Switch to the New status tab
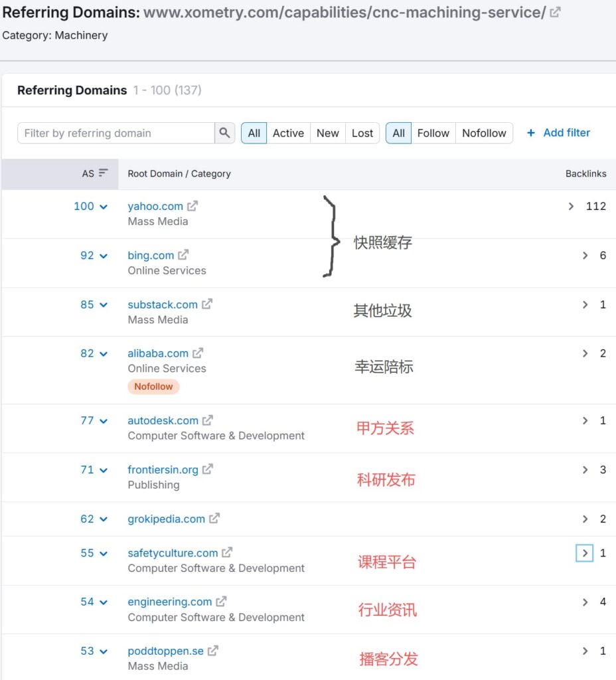This screenshot has height=680, width=616. tap(328, 133)
